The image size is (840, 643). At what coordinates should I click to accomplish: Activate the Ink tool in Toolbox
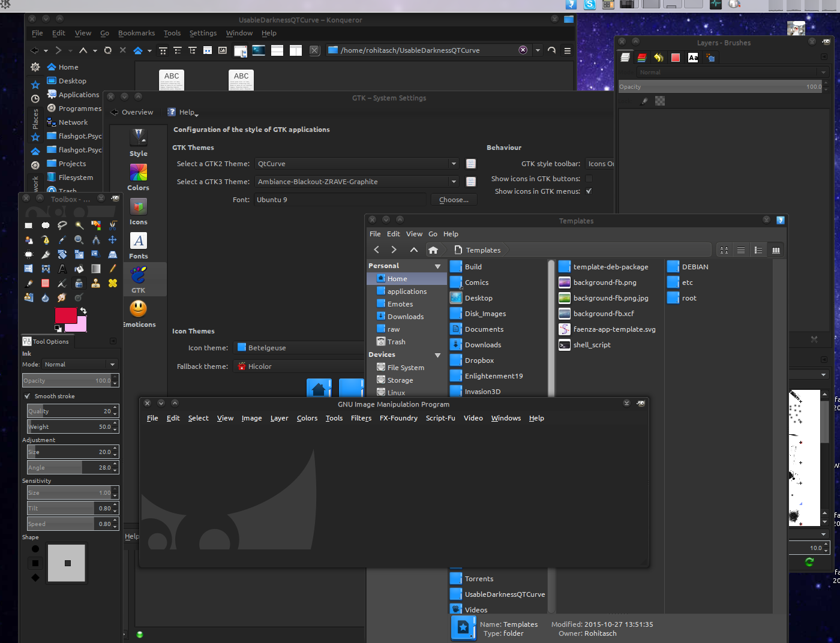click(79, 283)
